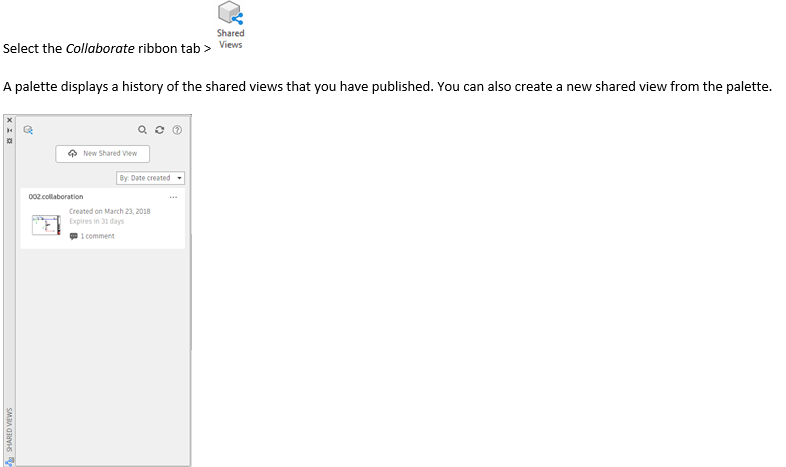Click the 1 comment link
Viewport: 786px width, 467px height.
97,236
